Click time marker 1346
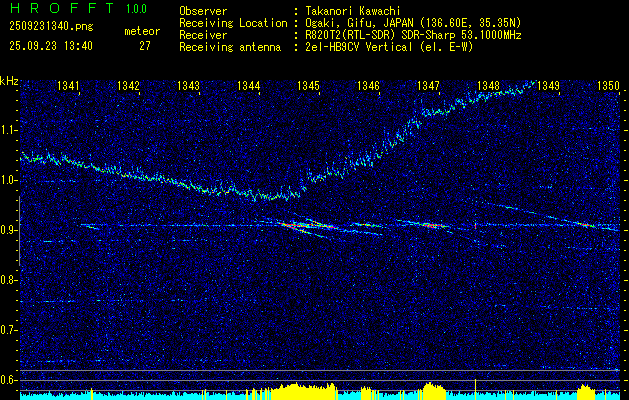 click(368, 86)
